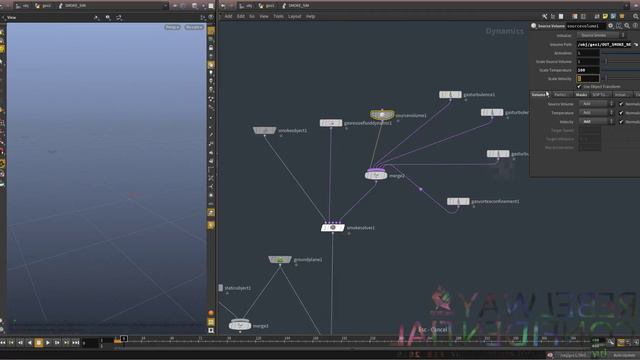
Task: Click the current frame marker on timeline
Action: tap(124, 339)
